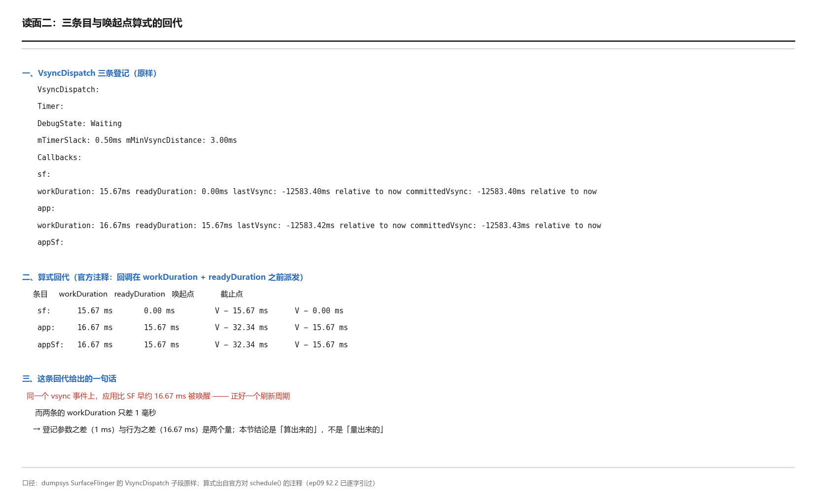Image resolution: width=816 pixels, height=504 pixels.
Task: Click the 'V − 0.00 ms' deadline cell
Action: [x=319, y=311]
